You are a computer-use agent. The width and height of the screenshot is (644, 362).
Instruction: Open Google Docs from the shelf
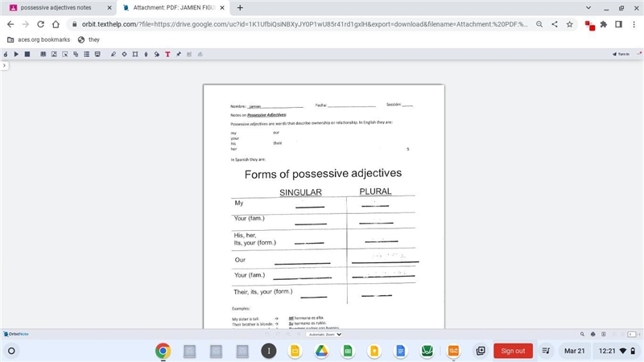tap(400, 351)
